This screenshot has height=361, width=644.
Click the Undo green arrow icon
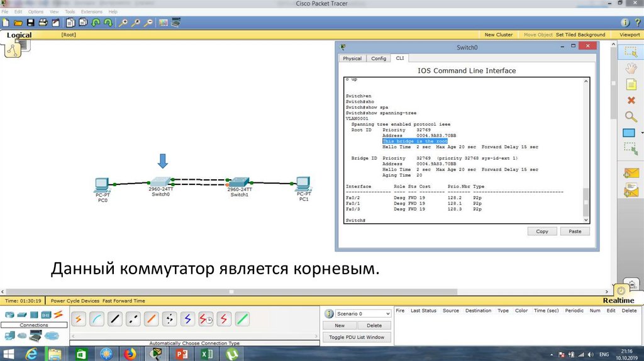(96, 23)
